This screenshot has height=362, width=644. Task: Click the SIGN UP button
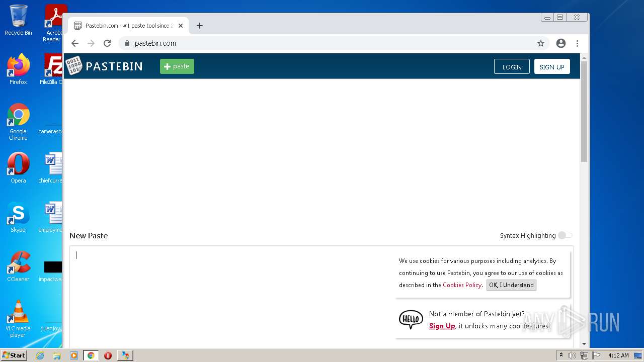tap(552, 67)
